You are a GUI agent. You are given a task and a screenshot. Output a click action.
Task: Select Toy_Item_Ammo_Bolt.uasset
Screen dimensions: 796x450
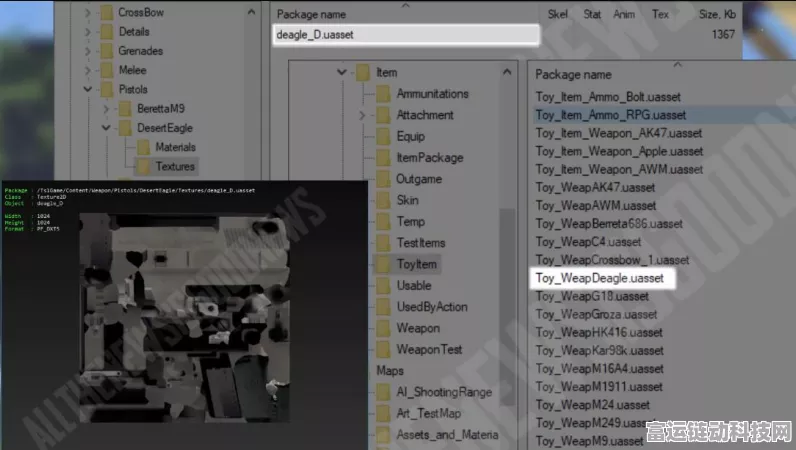[x=608, y=97]
